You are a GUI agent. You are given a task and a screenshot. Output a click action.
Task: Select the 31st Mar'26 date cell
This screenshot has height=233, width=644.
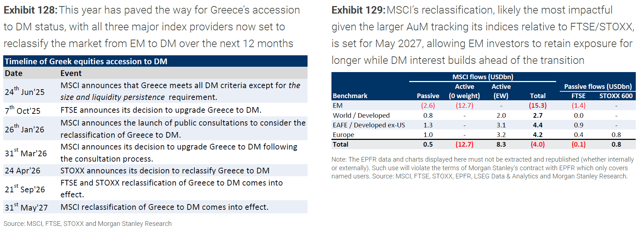[x=26, y=152]
